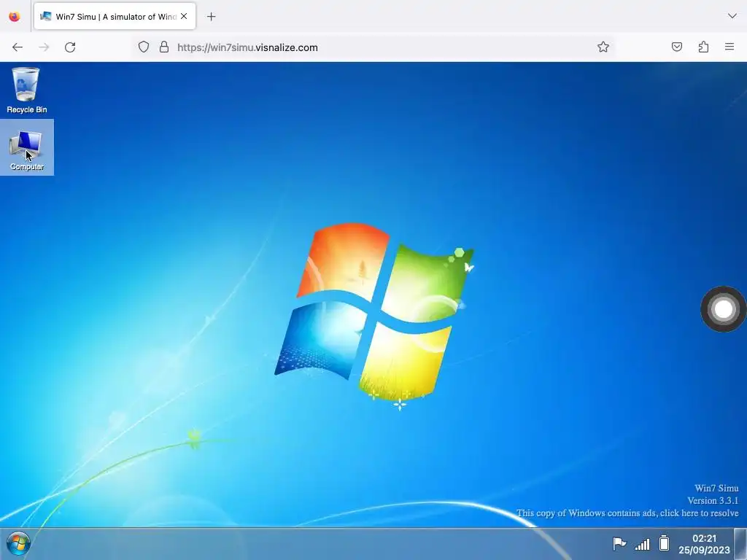The height and width of the screenshot is (560, 747).
Task: Check the battery tray icon
Action: [664, 543]
